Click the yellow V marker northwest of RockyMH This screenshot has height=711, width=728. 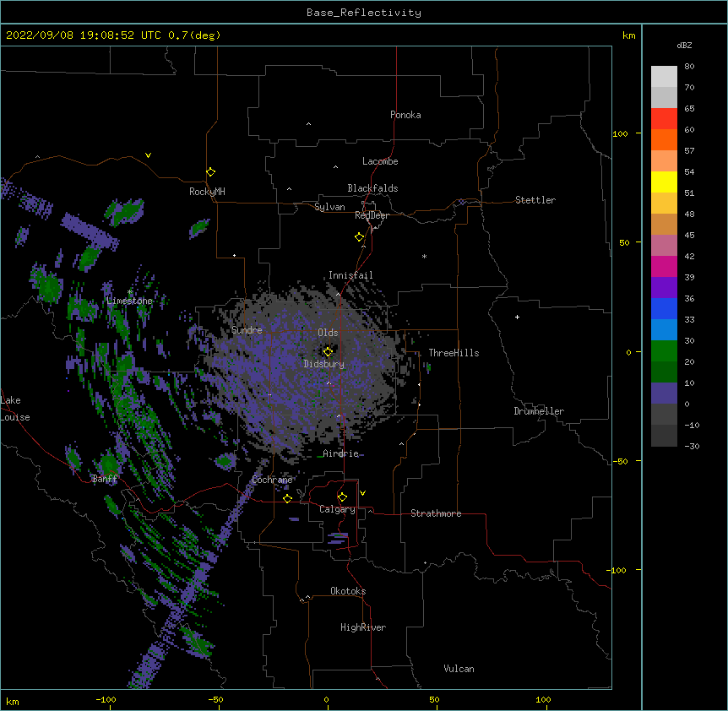[x=148, y=155]
